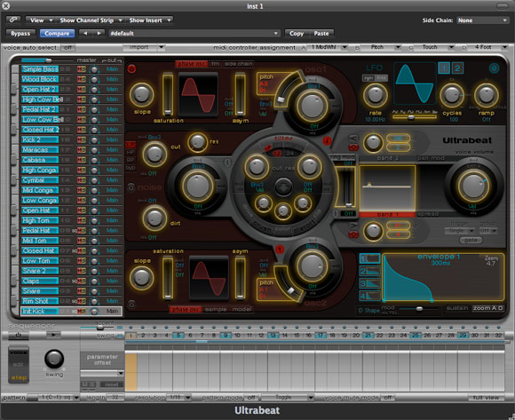This screenshot has height=420, width=515.
Task: Toggle the gate button
Action: click(x=471, y=240)
